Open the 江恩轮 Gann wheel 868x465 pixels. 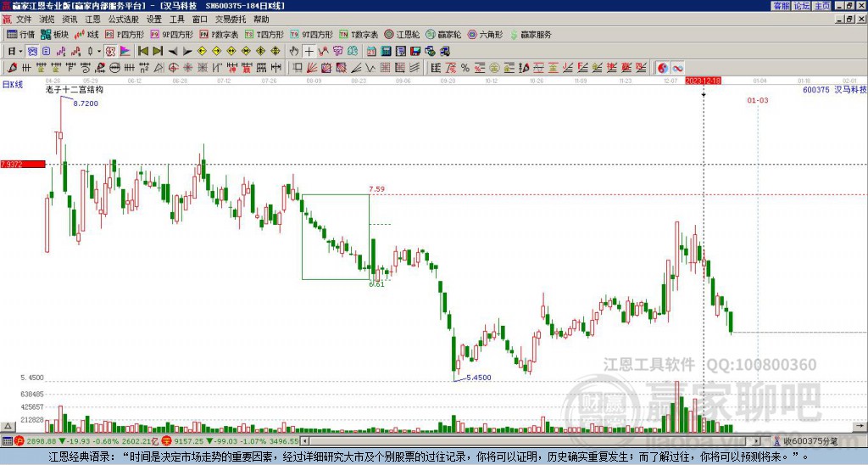[403, 34]
